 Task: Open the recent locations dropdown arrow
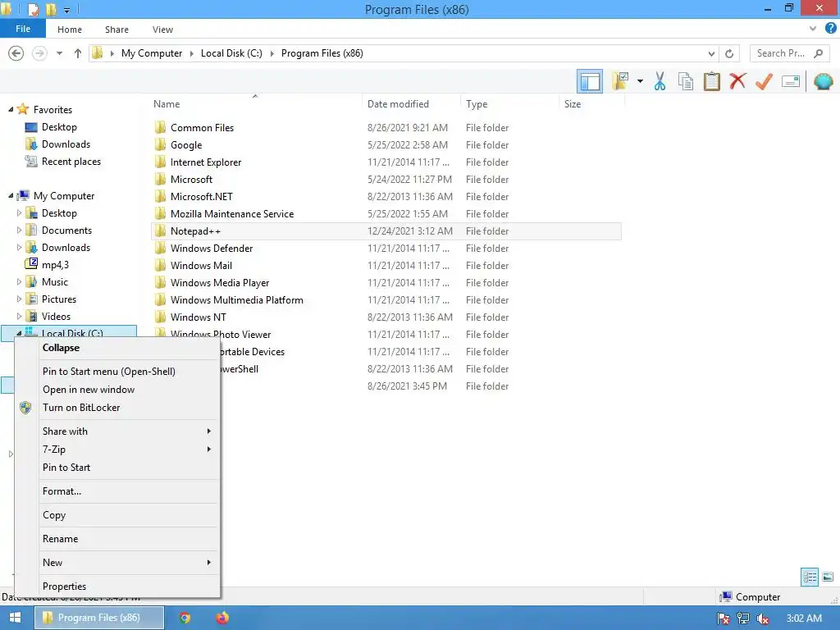point(59,53)
